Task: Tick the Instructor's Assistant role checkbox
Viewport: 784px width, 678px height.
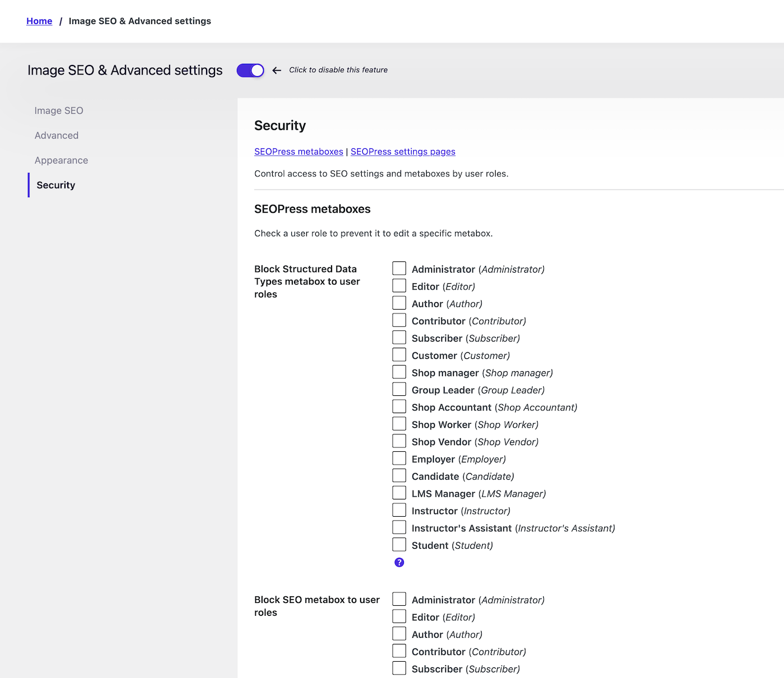Action: pos(399,527)
